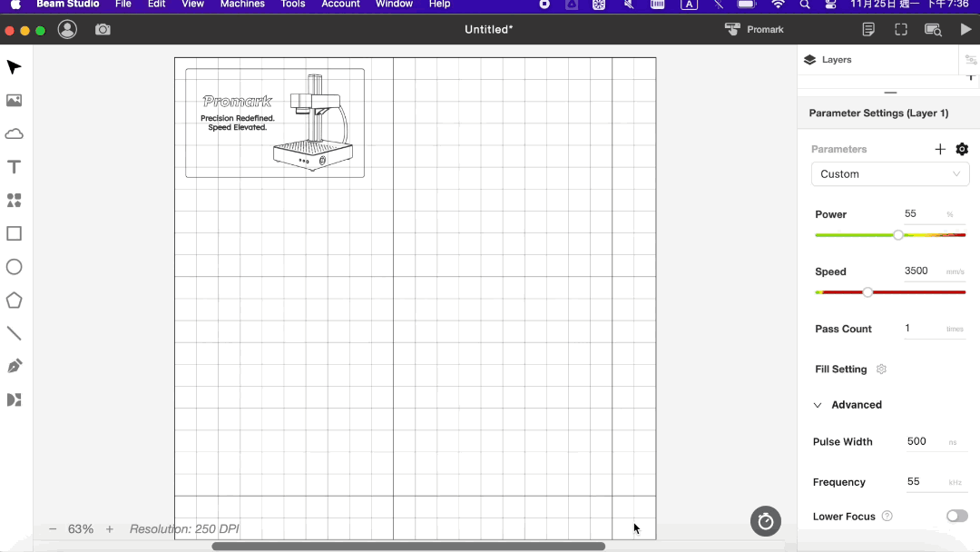980x552 pixels.
Task: Select the Ellipse tool
Action: pos(14,267)
